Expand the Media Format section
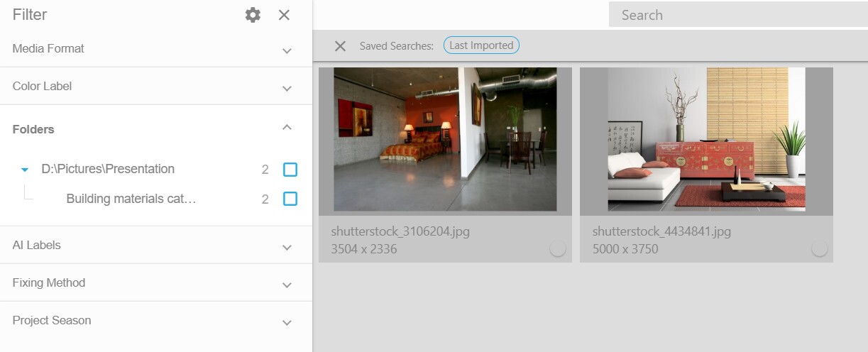Image resolution: width=868 pixels, height=352 pixels. [x=287, y=50]
